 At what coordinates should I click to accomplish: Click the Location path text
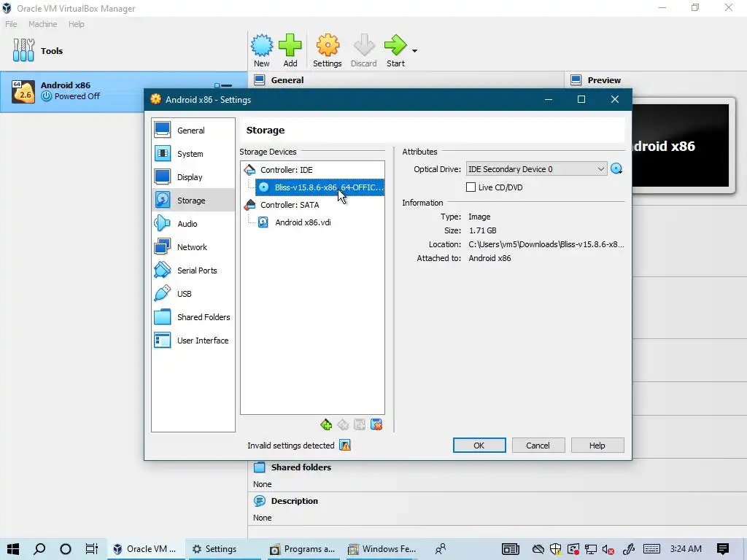pyautogui.click(x=546, y=244)
